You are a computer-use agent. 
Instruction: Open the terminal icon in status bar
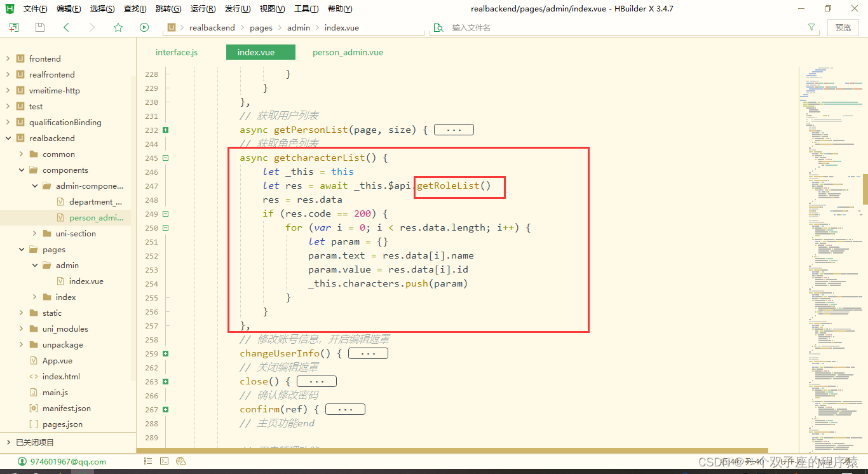pyautogui.click(x=164, y=461)
